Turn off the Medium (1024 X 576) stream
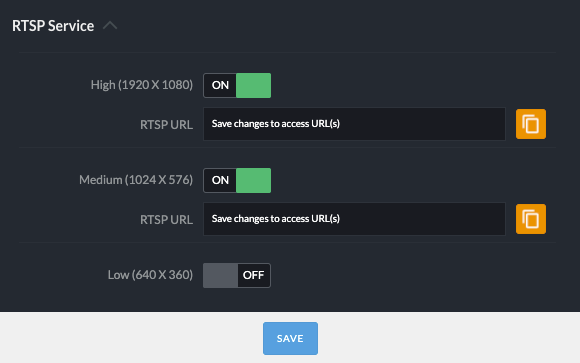 pos(237,181)
